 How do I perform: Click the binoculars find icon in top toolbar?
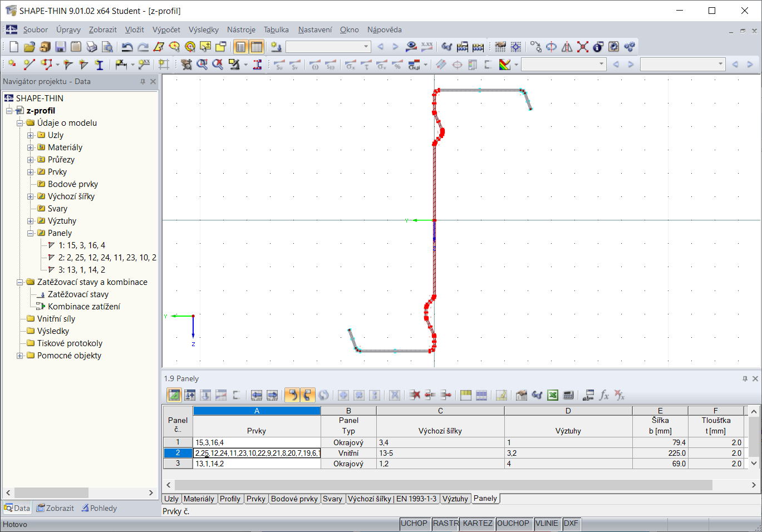click(x=447, y=47)
